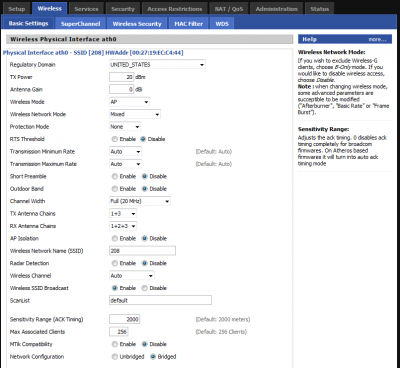Open the Access Restrictions tab

[175, 9]
